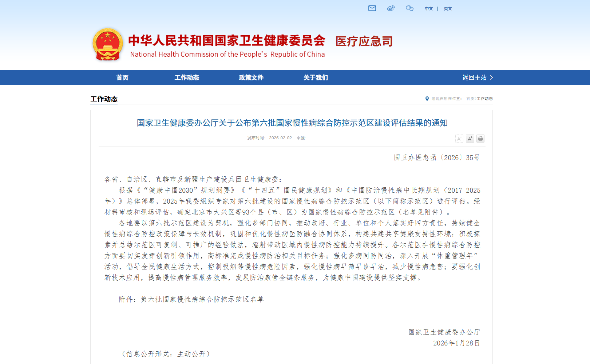Go to 关于我们 in navigation bar
The height and width of the screenshot is (364, 590).
click(x=316, y=77)
